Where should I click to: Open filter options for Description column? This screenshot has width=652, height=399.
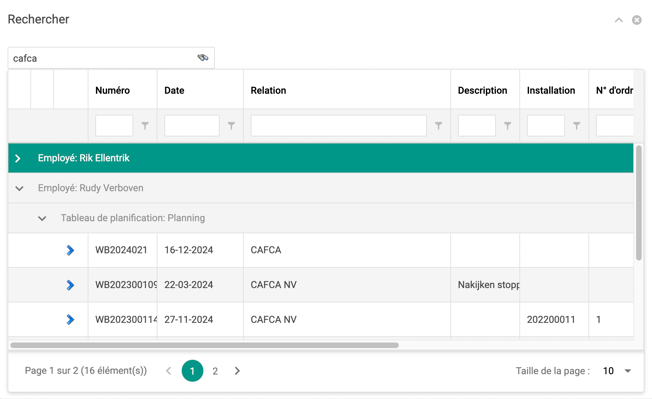coord(507,126)
